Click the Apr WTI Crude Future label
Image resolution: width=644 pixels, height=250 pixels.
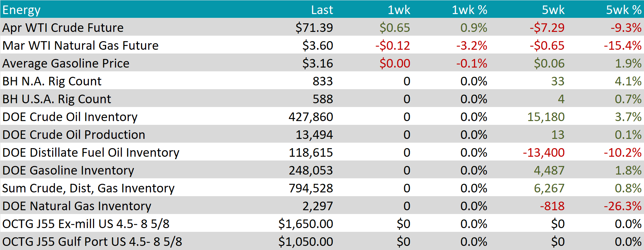[x=63, y=28]
